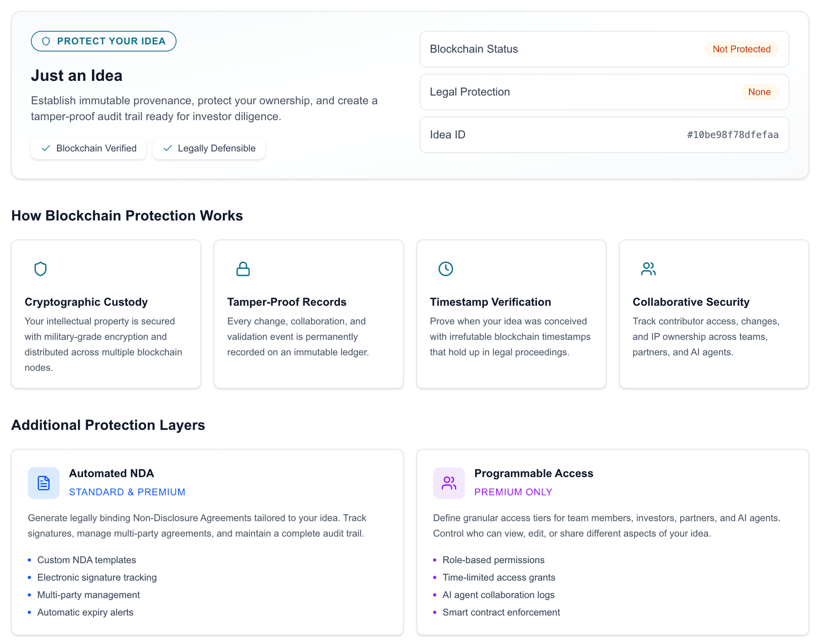
Task: Open the STANDARD & PREMIUM tier label
Action: coord(127,492)
